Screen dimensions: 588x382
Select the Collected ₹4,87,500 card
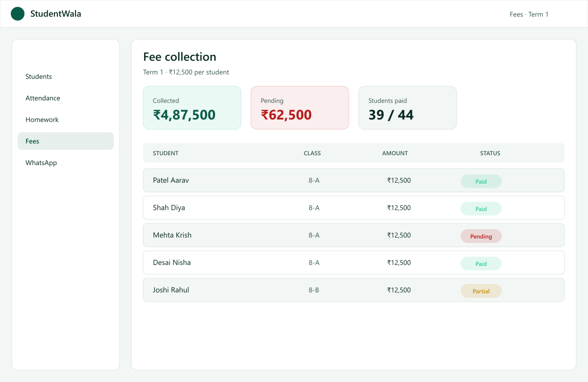pos(192,108)
